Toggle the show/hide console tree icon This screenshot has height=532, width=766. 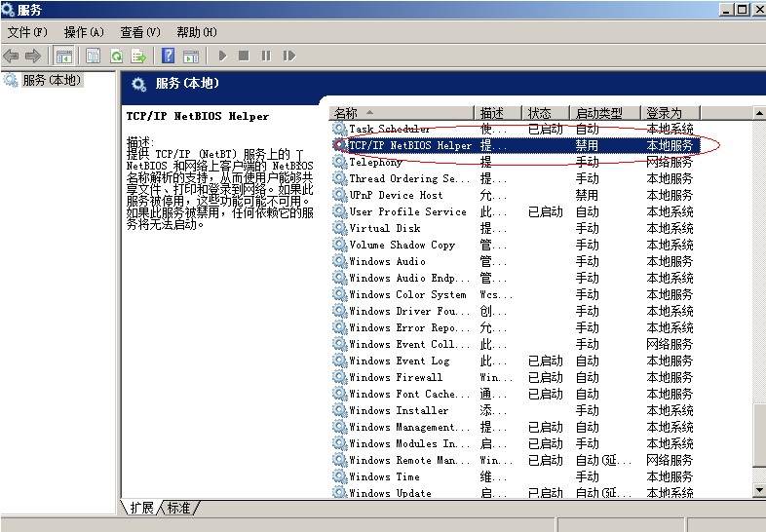(64, 56)
